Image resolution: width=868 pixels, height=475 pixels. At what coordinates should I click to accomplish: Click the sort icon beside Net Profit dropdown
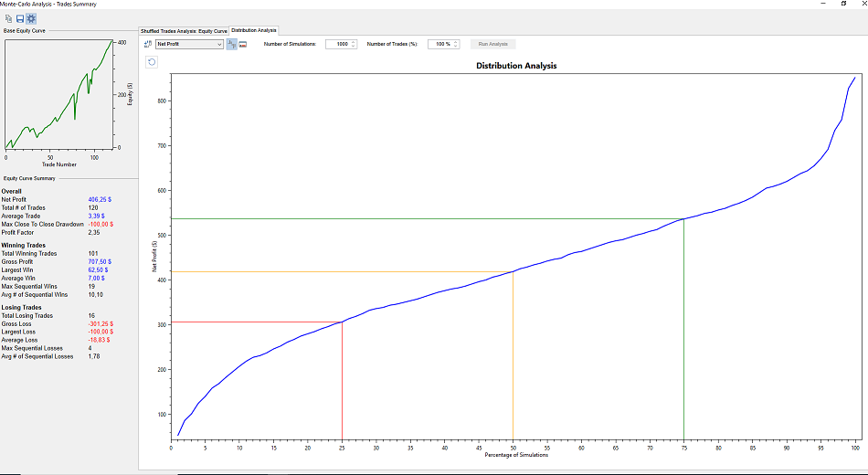(x=148, y=44)
